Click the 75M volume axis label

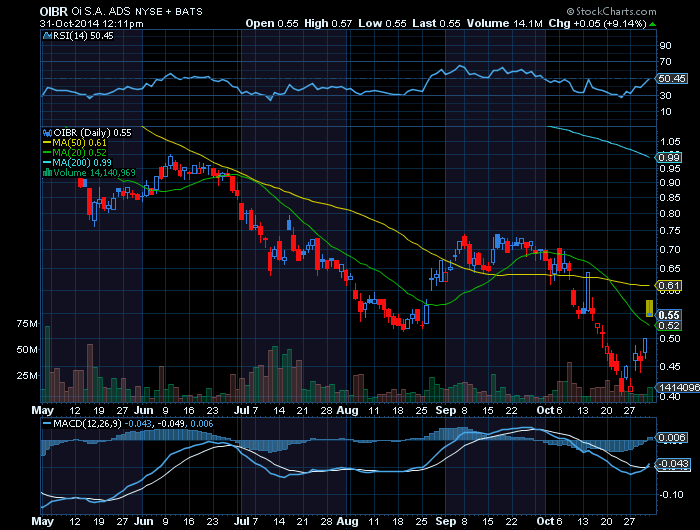click(x=27, y=323)
